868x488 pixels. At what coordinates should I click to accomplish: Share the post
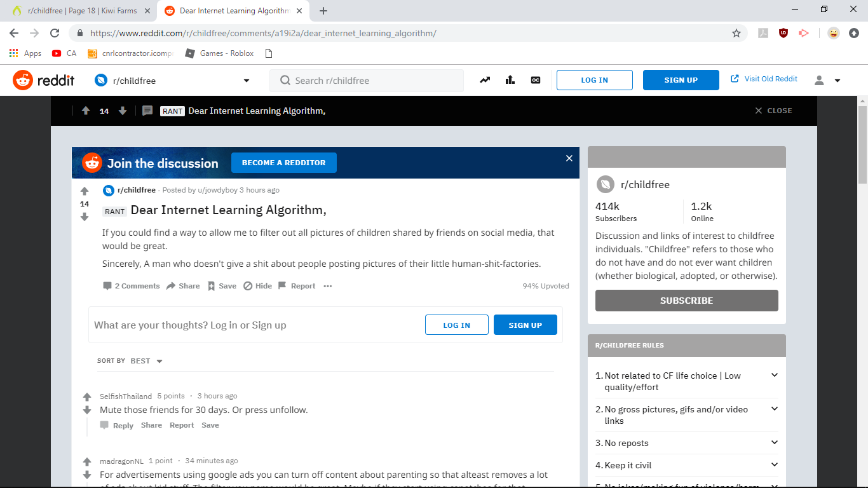click(183, 286)
